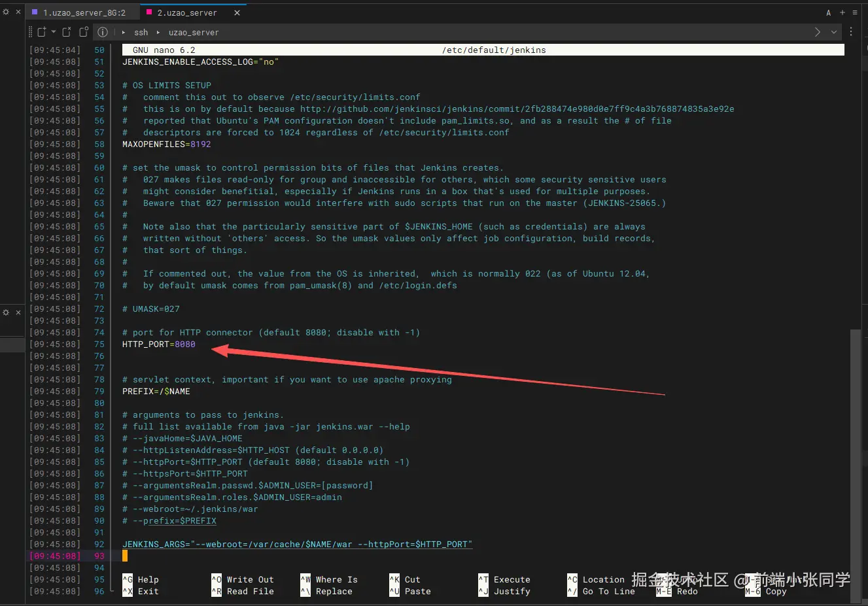This screenshot has height=606, width=868.
Task: Close the left panel at top
Action: (x=18, y=12)
